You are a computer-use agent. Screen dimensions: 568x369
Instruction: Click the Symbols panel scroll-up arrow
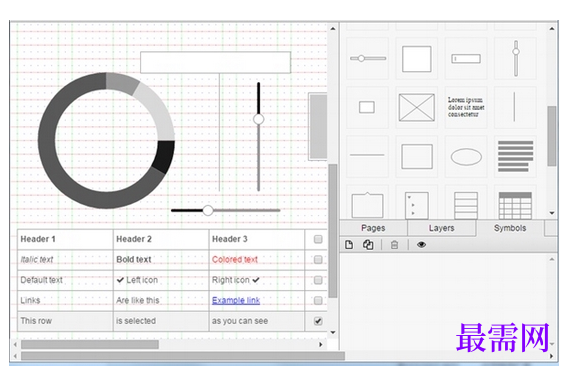click(x=552, y=29)
